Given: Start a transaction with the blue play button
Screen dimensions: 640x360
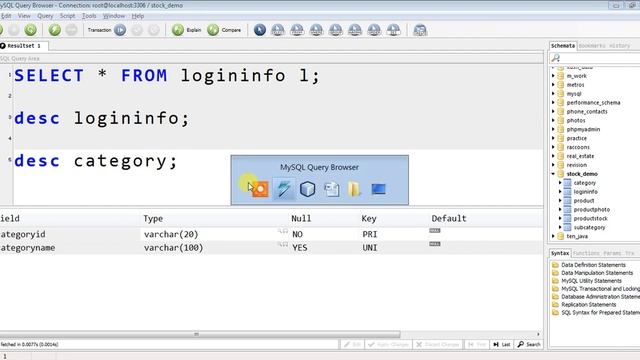Looking at the screenshot, I should click(x=120, y=30).
